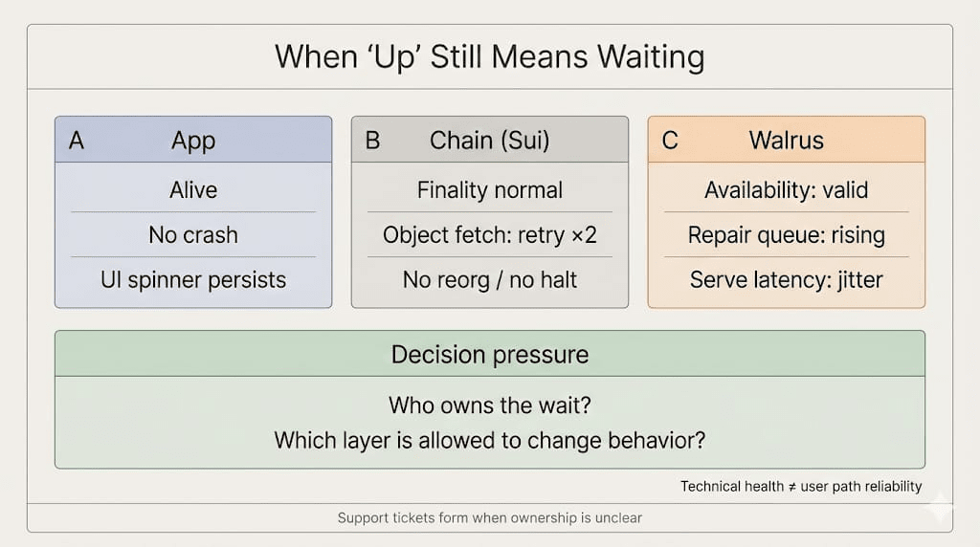This screenshot has height=547, width=980.
Task: Click the letter A panel label
Action: [78, 141]
